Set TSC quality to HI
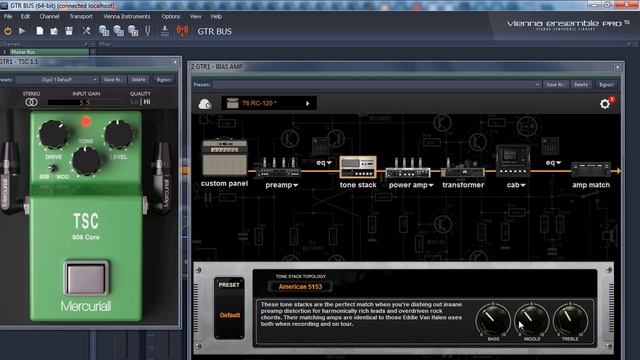Screen dimensions: 640x360 click(147, 102)
